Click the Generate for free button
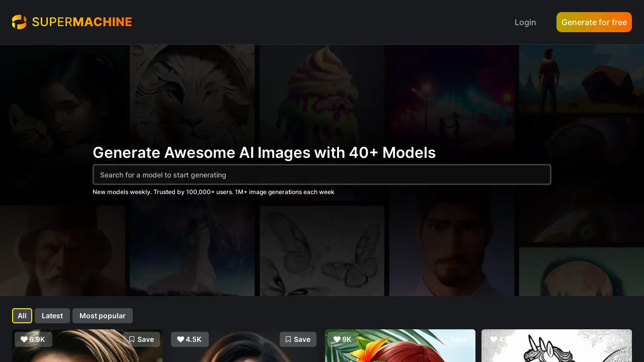 [x=594, y=22]
